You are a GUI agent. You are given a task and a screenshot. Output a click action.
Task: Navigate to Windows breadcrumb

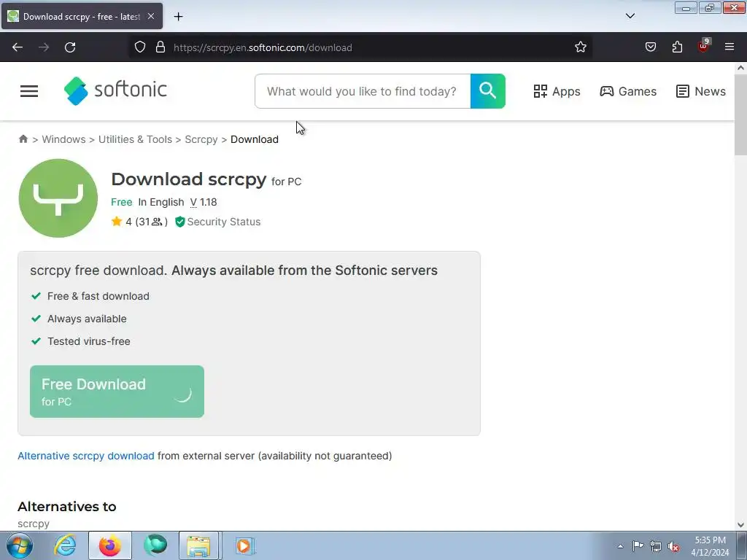coord(64,139)
